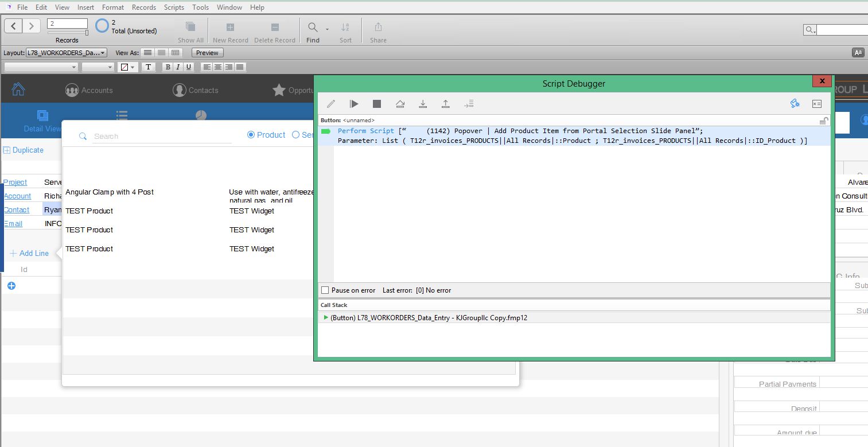
Task: Enable Pause on error checkbox
Action: (x=325, y=290)
